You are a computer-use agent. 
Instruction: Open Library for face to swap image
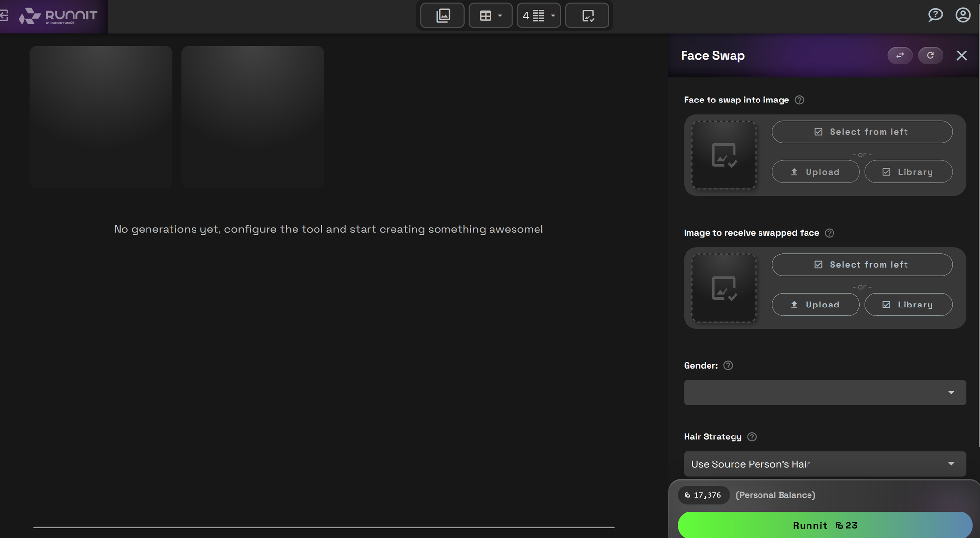click(x=908, y=172)
